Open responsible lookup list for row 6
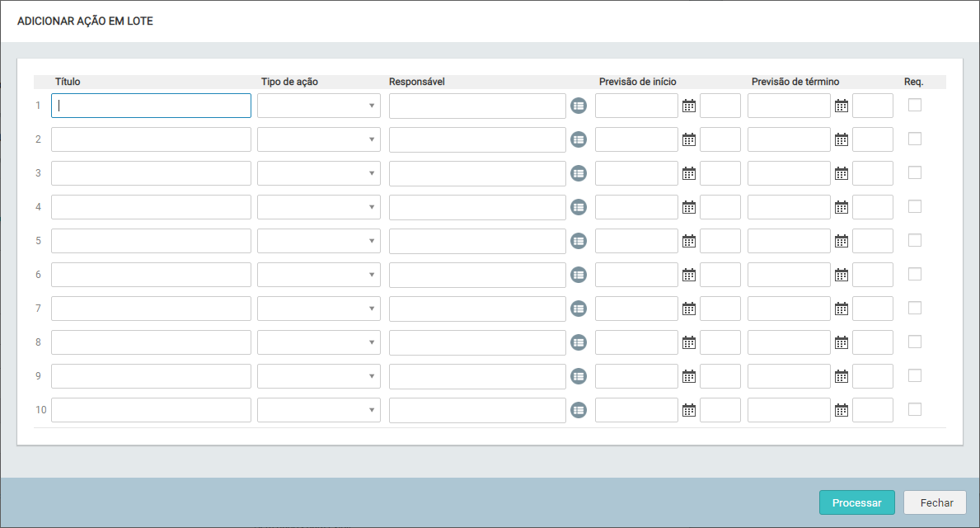This screenshot has height=528, width=980. click(x=579, y=276)
